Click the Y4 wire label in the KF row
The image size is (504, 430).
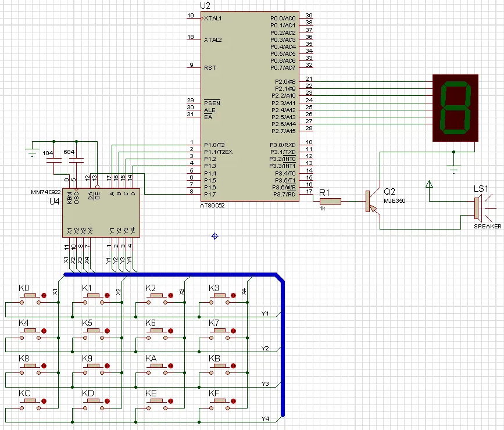[265, 419]
